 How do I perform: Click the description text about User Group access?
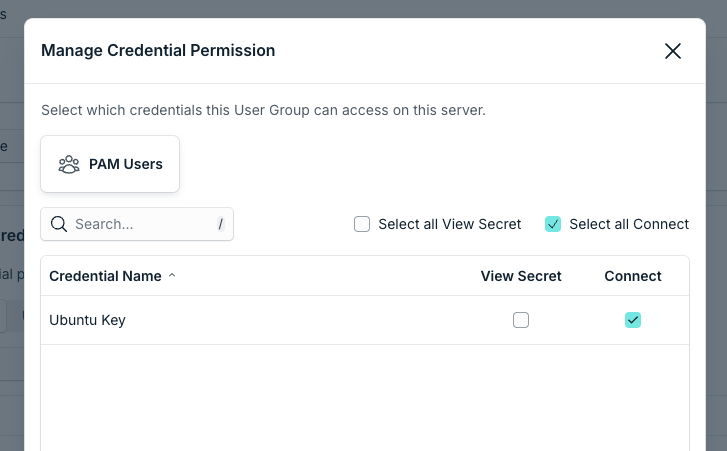tap(263, 110)
